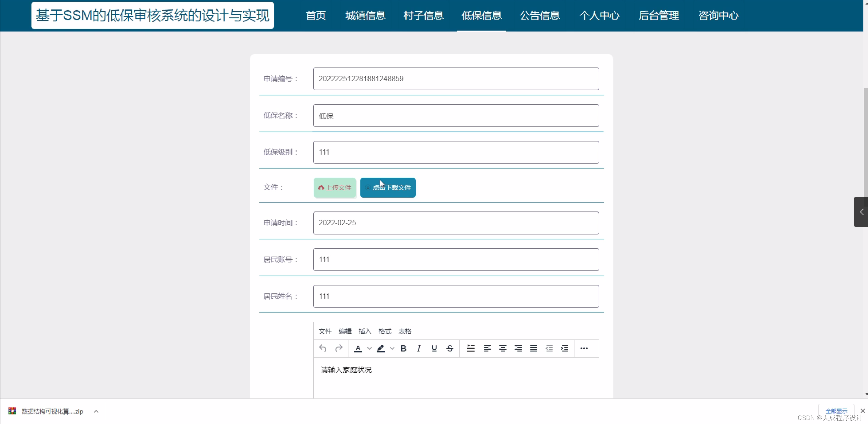This screenshot has width=868, height=424.
Task: Open the 格式 menu in the editor
Action: (384, 331)
